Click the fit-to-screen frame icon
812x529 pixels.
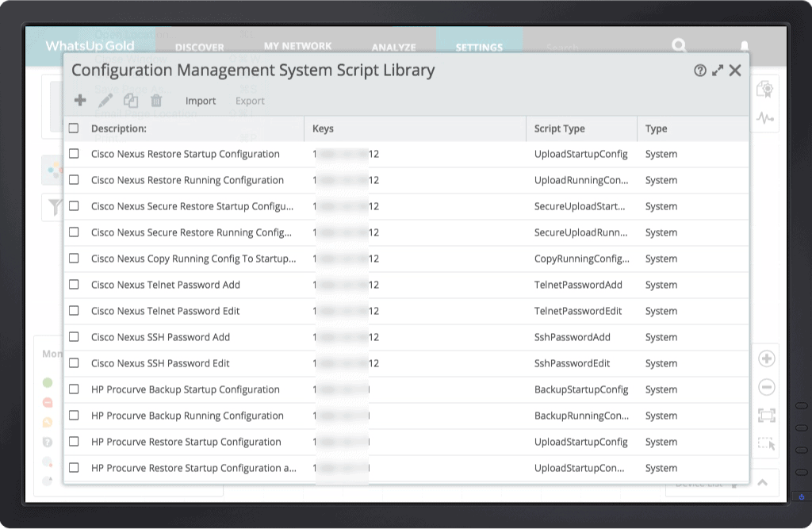[x=767, y=416]
